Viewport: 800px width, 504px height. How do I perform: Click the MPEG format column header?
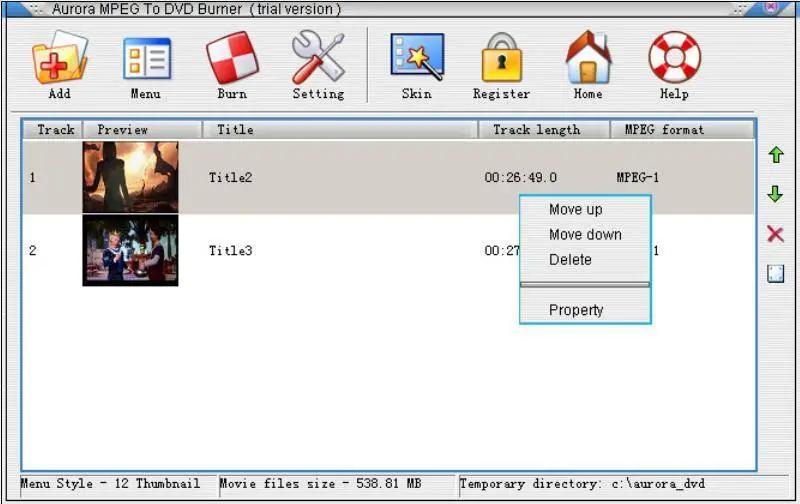pos(682,130)
